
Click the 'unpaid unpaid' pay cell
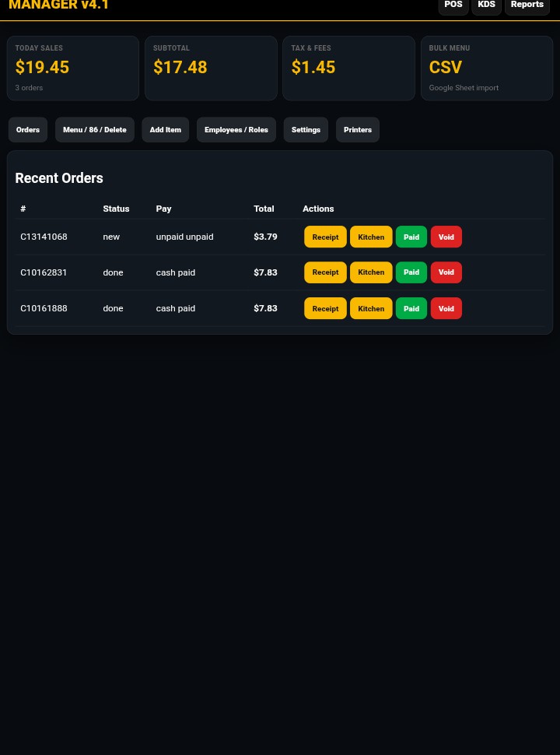point(185,237)
